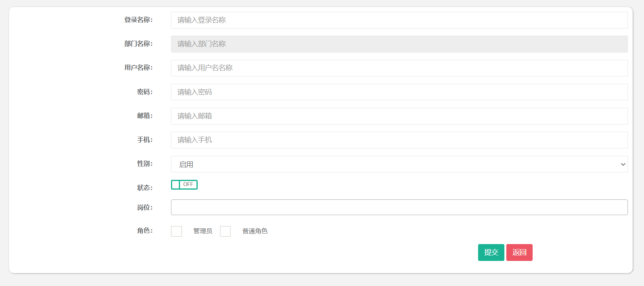This screenshot has height=286, width=644.
Task: Click the 手机 label text
Action: click(x=145, y=139)
